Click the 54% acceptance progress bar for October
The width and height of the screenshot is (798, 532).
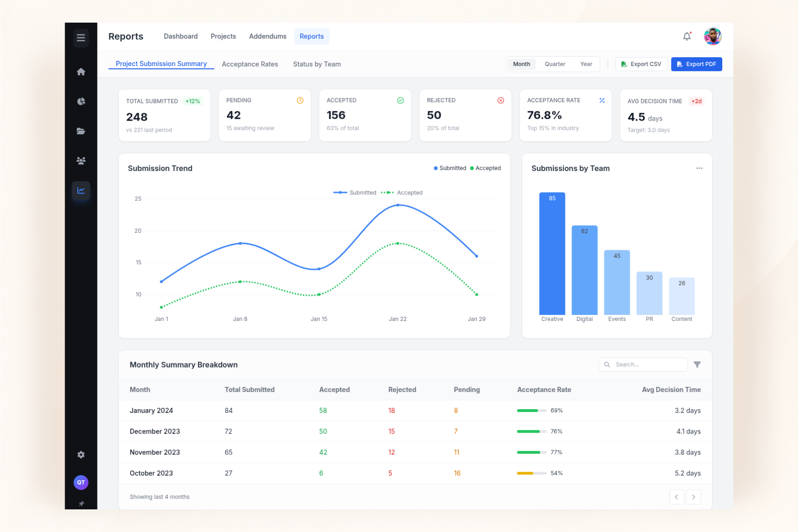[532, 473]
